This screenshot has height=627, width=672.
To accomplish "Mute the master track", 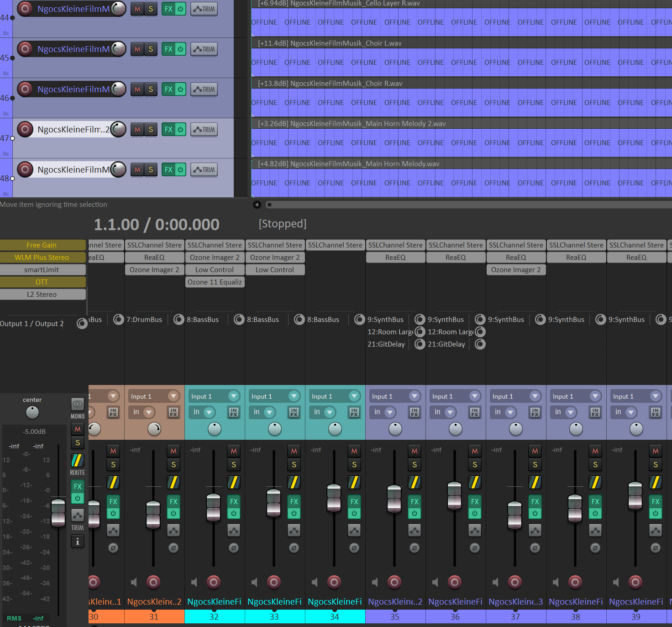I will point(78,429).
